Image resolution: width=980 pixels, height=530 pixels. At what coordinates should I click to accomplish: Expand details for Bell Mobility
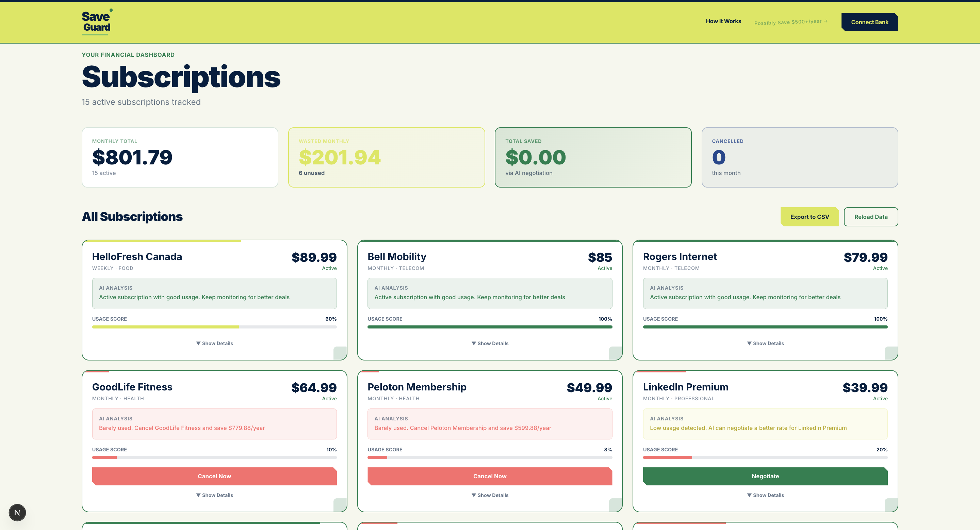490,343
